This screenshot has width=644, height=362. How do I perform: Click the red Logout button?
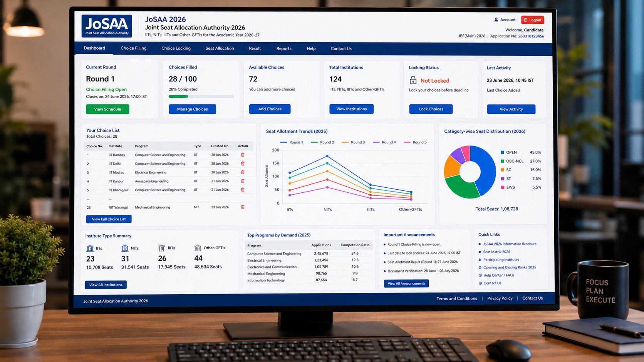(533, 20)
